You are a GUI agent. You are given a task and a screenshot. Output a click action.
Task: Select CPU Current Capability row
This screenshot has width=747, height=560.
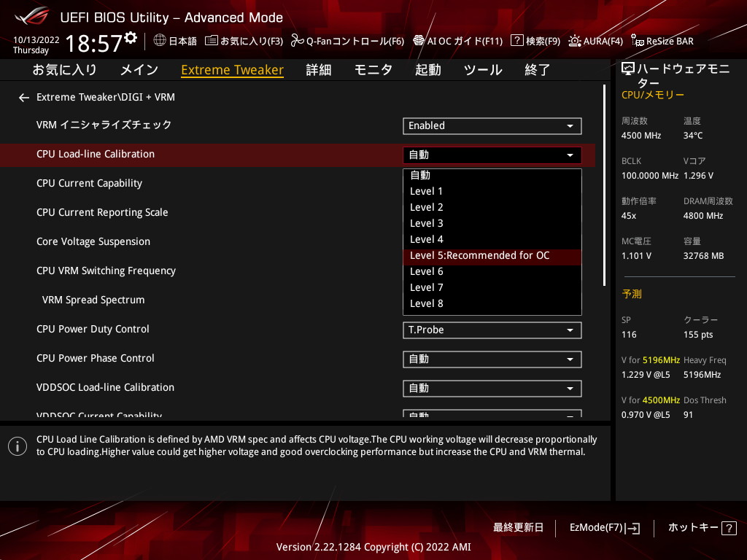click(x=89, y=183)
